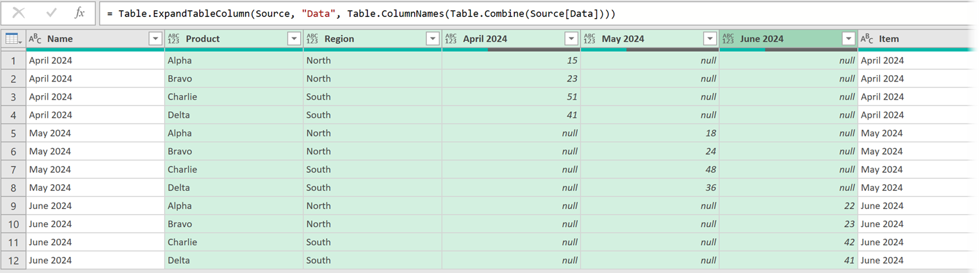Click the data type icon of Item column
Image resolution: width=980 pixels, height=273 pixels.
(x=867, y=39)
